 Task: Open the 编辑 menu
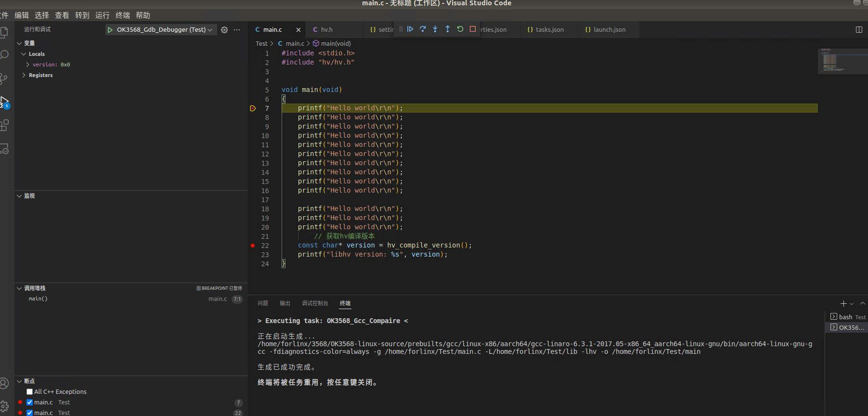[22, 15]
